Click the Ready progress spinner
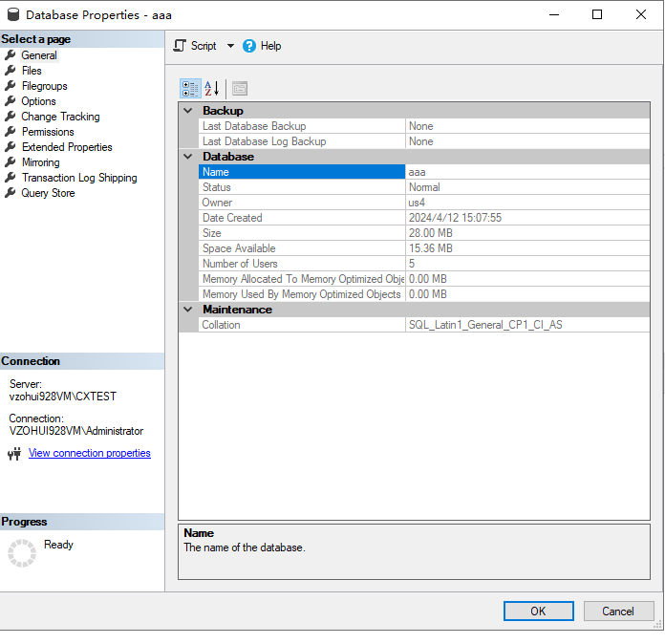The height and width of the screenshot is (644, 665). point(22,553)
